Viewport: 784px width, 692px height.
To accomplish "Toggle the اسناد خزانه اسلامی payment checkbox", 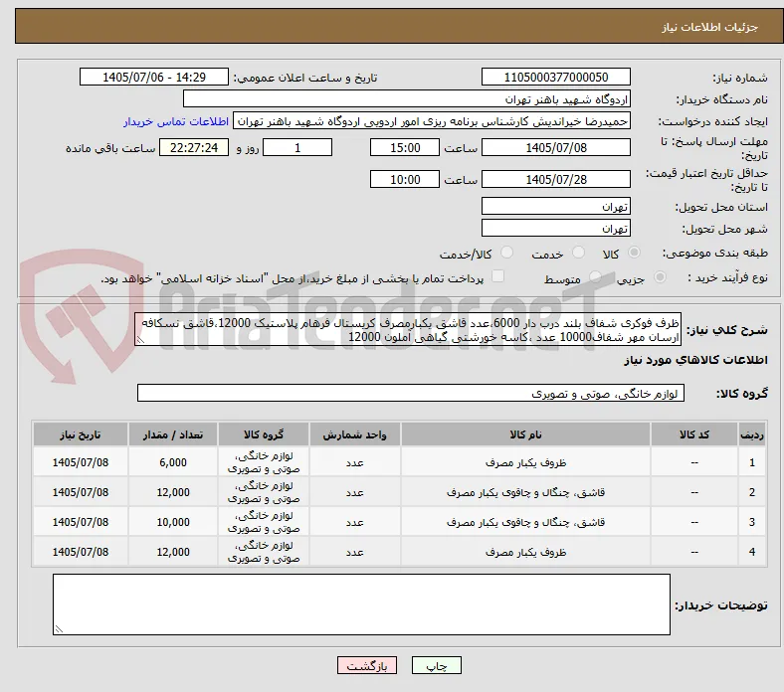I will click(497, 276).
